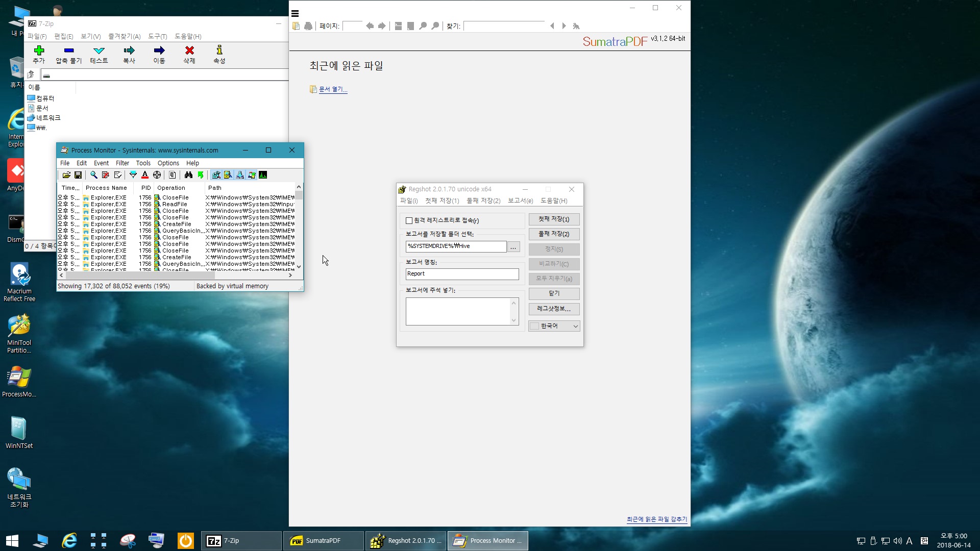Select the 네트워크 item in 7-Zip list
Screen dimensions: 980x551
click(x=44, y=118)
